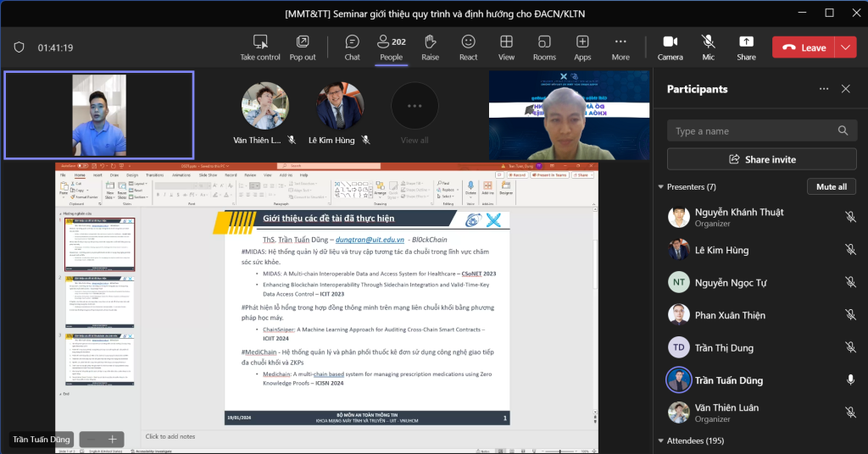The width and height of the screenshot is (868, 454).
Task: Toggle the People panel showing 202
Action: pos(392,47)
